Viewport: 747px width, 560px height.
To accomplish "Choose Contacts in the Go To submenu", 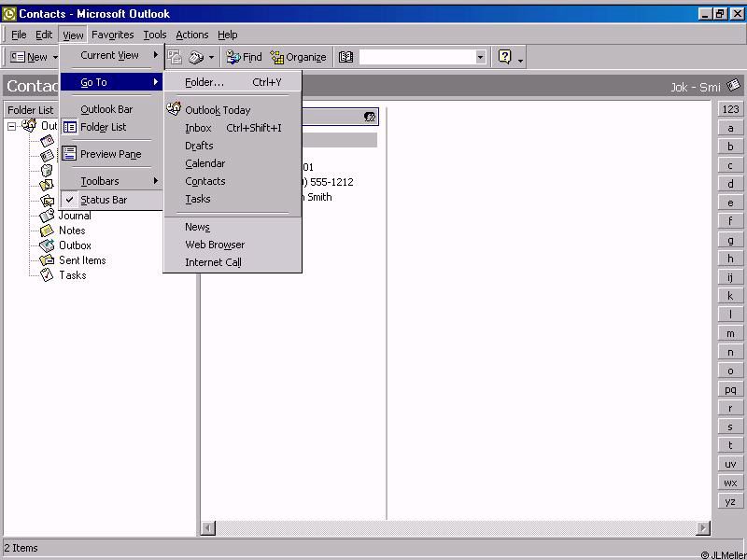I will click(233, 181).
